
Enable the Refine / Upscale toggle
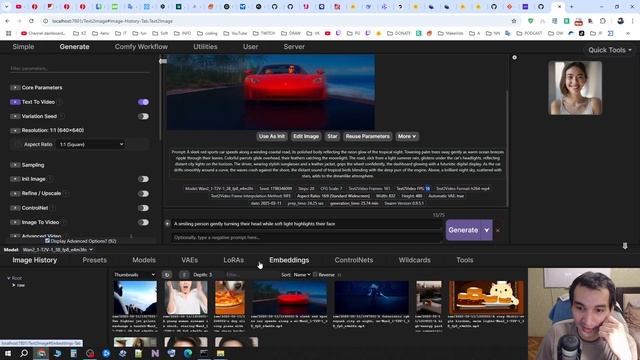pyautogui.click(x=143, y=193)
